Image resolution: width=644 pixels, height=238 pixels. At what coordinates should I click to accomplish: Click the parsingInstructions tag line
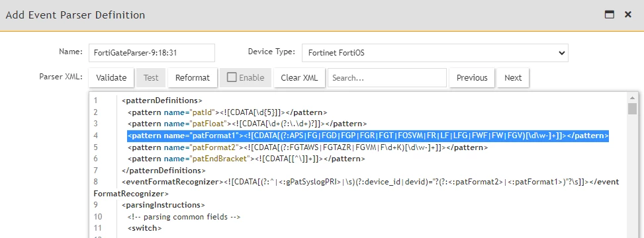click(x=163, y=205)
